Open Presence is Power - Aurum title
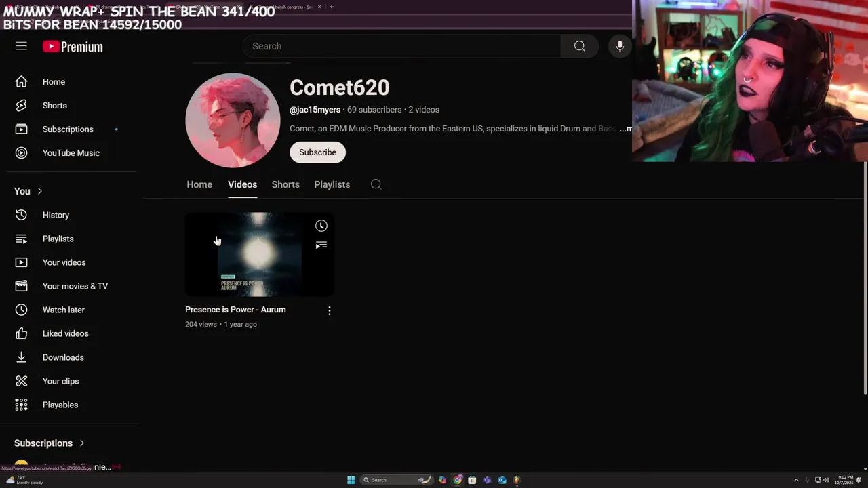The image size is (868, 488). [x=235, y=310]
